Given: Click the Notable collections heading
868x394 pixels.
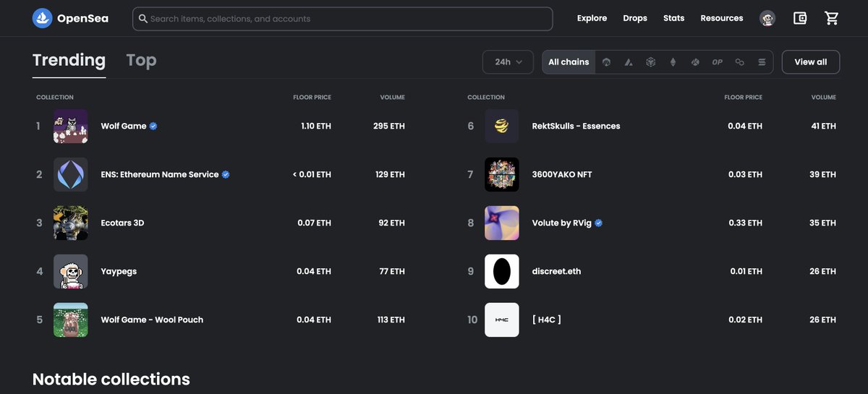Looking at the screenshot, I should coord(111,379).
